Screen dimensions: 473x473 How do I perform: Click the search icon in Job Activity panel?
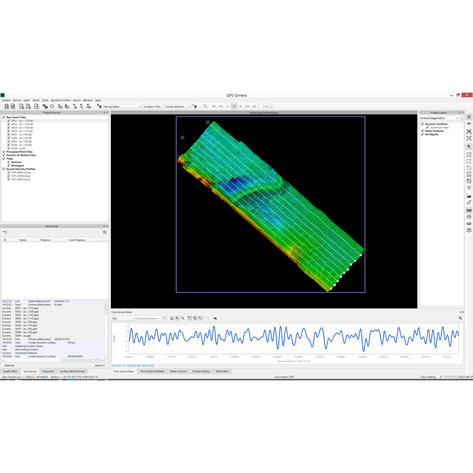(x=105, y=232)
